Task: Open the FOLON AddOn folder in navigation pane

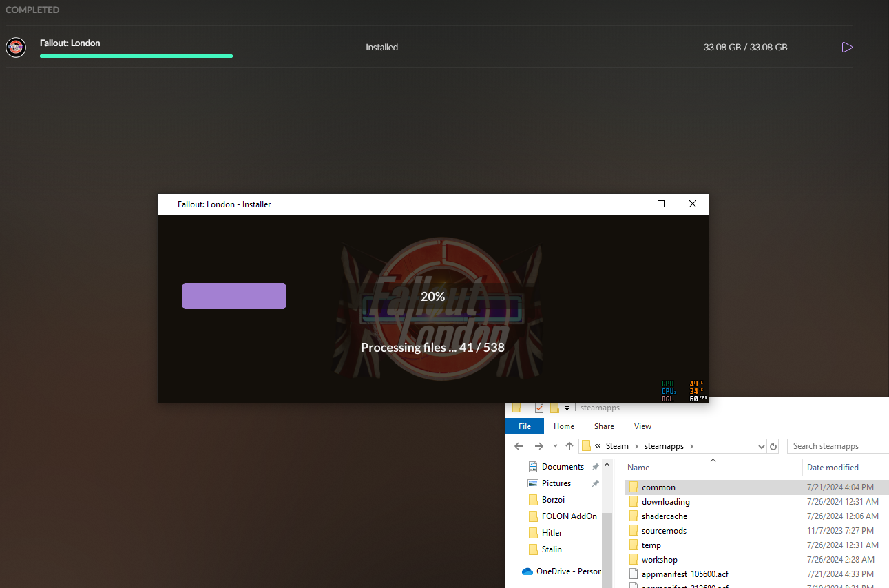Action: click(569, 516)
